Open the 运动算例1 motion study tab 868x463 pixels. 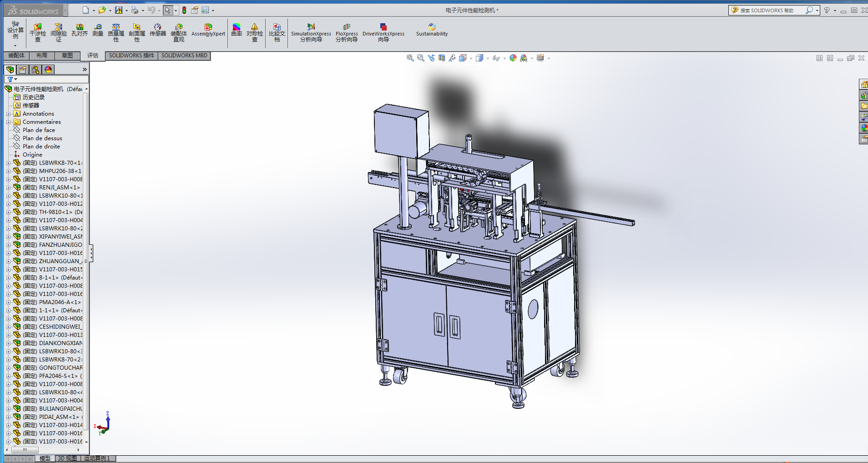tap(97, 458)
